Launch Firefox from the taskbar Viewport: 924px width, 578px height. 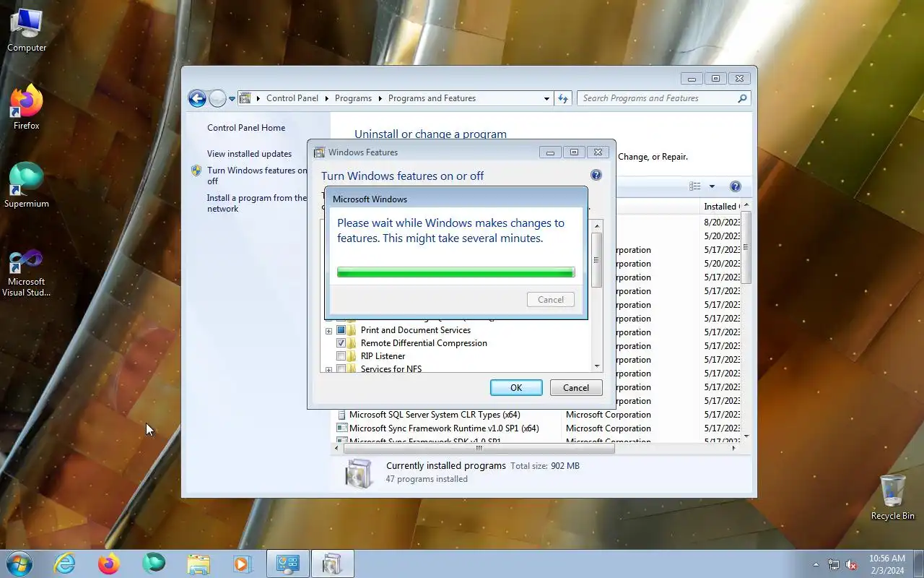click(109, 564)
